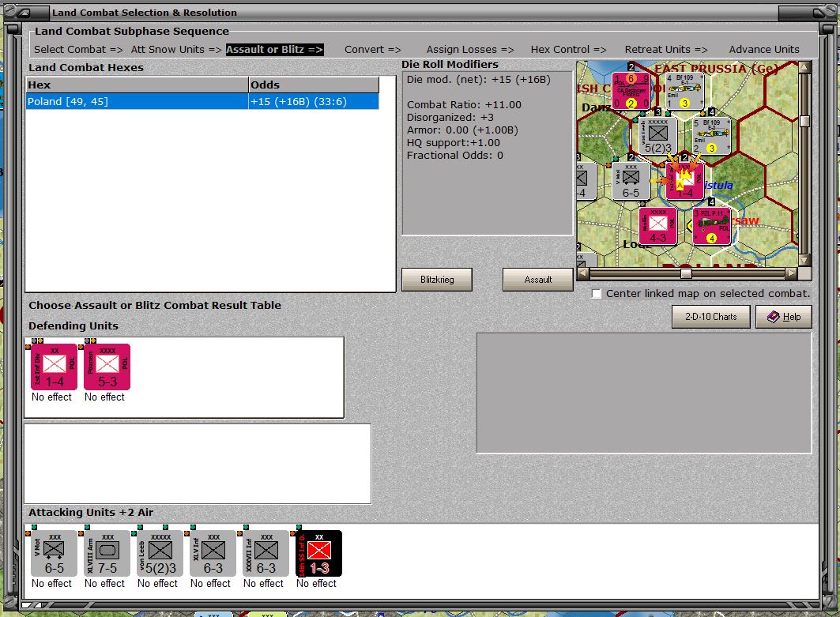This screenshot has height=617, width=840.
Task: Click the Assign Losses subphase step
Action: click(x=470, y=49)
